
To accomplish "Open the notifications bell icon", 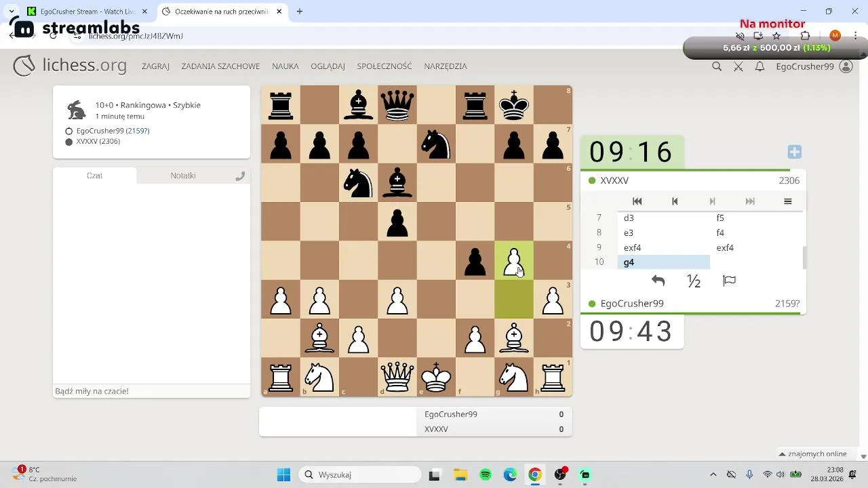I will point(760,66).
